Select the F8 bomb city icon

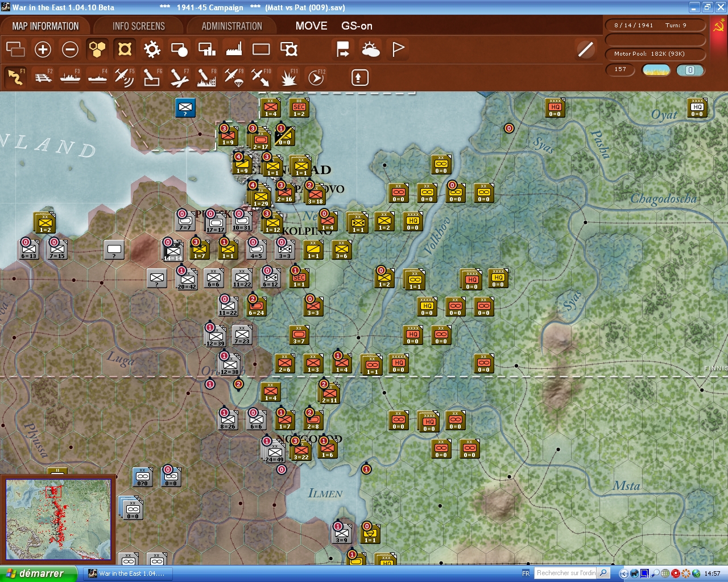pos(206,77)
